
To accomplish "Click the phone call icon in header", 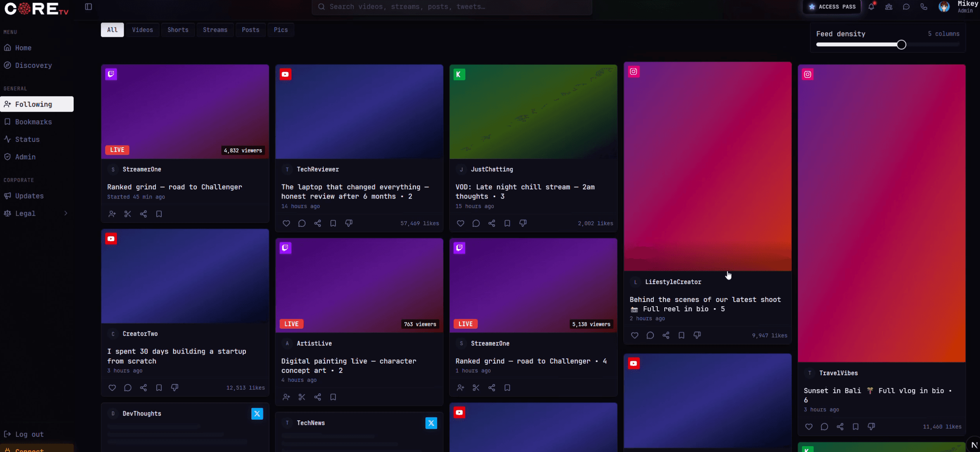I will 924,7.
